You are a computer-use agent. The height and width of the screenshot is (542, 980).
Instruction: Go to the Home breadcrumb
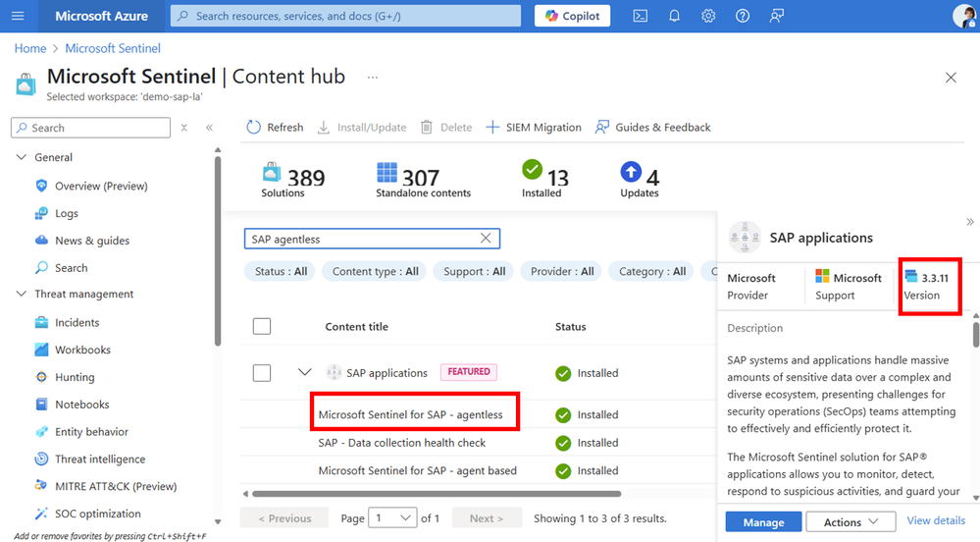(x=30, y=48)
